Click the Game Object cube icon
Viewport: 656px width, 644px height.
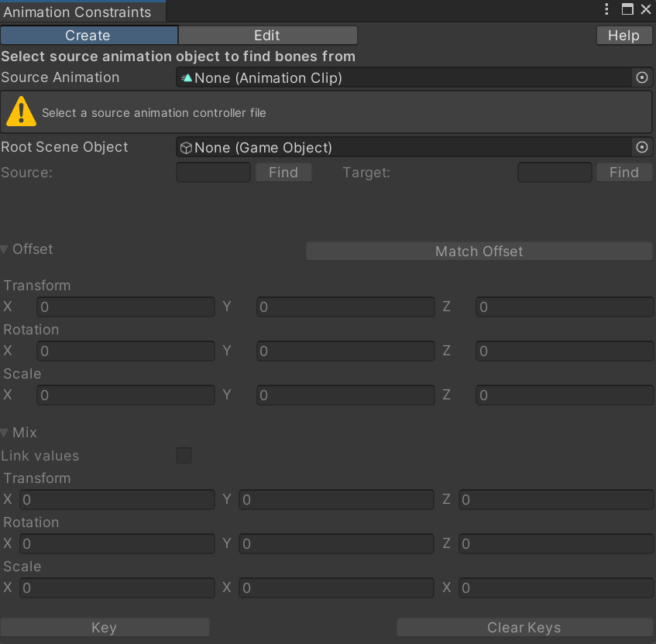(186, 148)
